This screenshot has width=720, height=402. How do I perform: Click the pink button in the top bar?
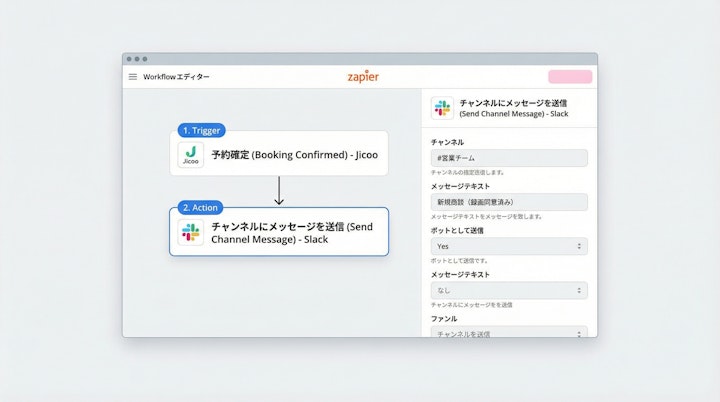(570, 77)
